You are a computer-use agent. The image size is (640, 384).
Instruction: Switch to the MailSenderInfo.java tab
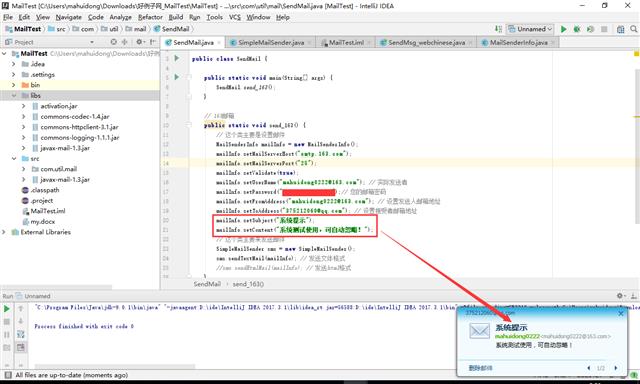click(518, 42)
